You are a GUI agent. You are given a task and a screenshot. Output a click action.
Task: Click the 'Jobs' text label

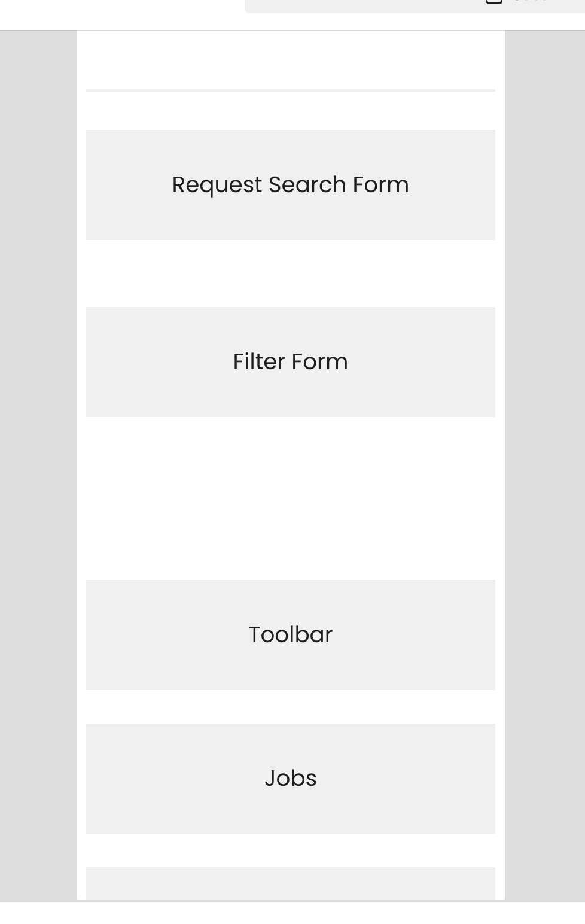pos(290,779)
